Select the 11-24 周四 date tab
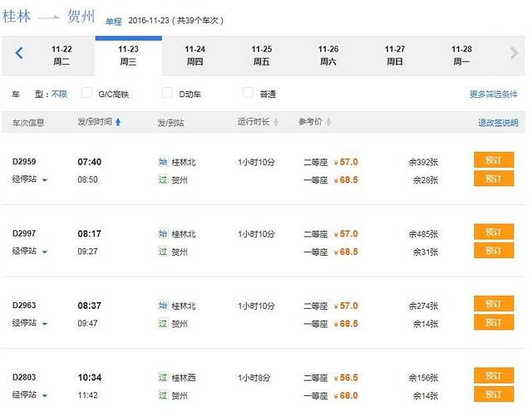Viewport: 532px width, 416px height. tap(195, 55)
